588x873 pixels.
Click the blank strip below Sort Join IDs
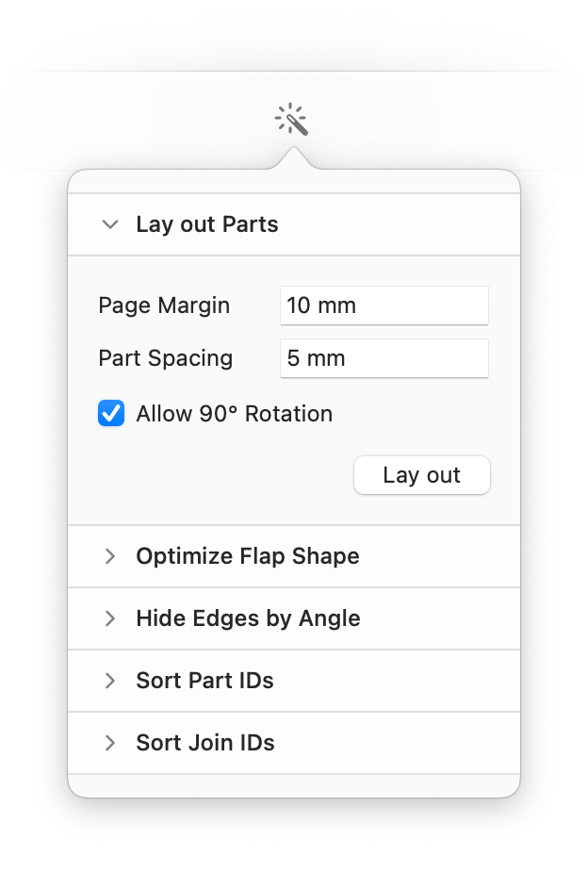(293, 785)
